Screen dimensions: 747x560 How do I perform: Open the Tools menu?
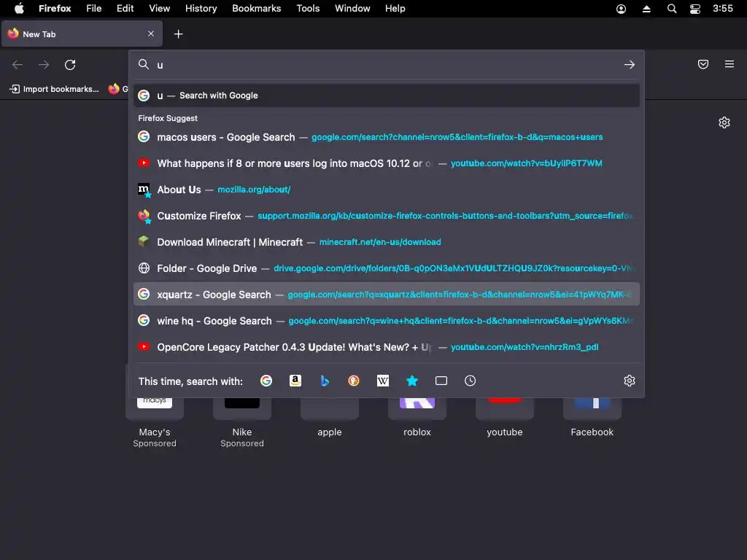coord(308,9)
